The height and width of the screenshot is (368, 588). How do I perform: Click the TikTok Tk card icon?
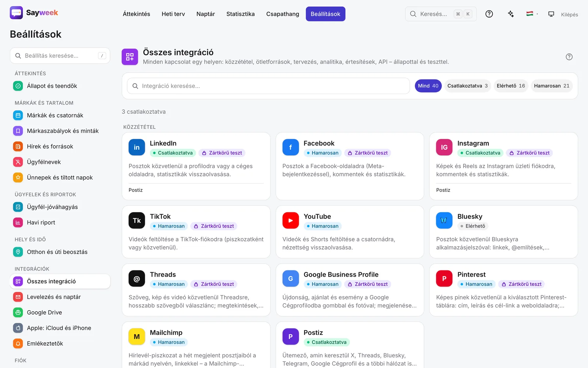click(x=137, y=220)
